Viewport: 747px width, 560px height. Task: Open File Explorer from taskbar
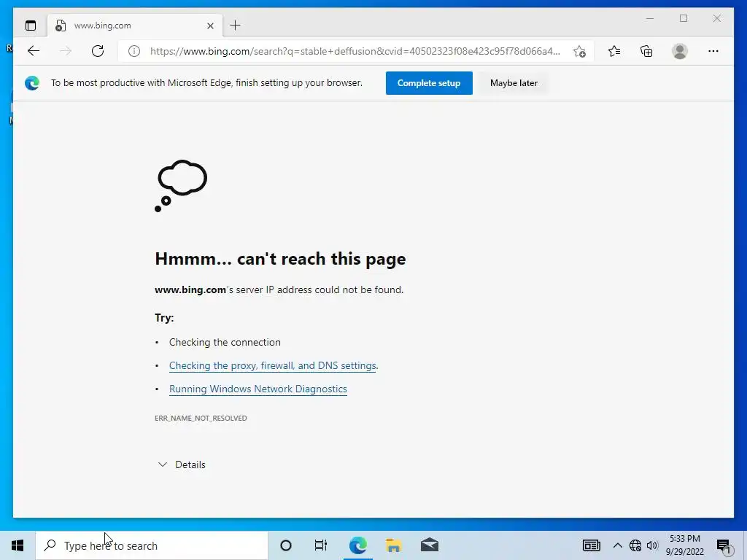(x=393, y=545)
